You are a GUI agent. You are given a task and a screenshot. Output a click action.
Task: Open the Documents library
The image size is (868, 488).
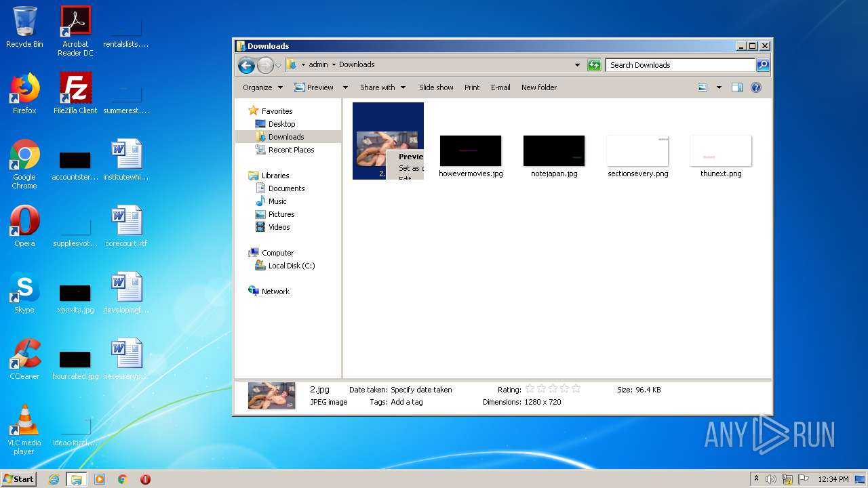point(286,188)
